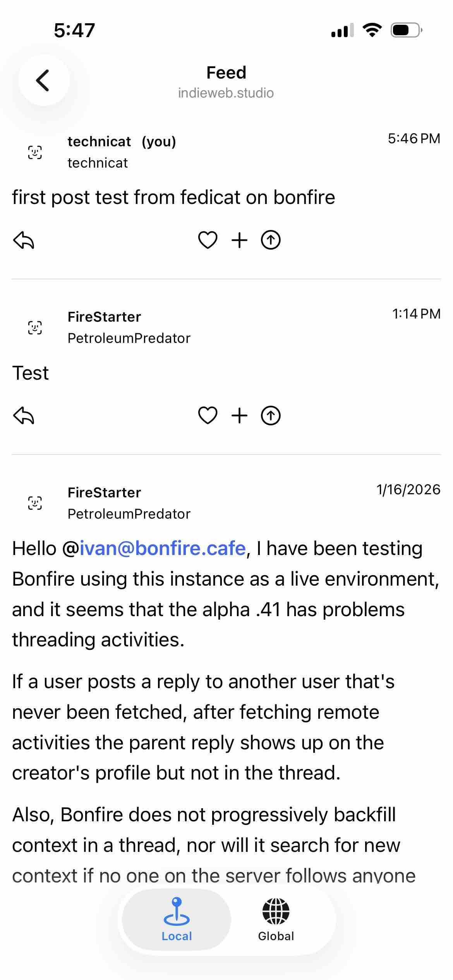This screenshot has height=980, width=453.
Task: Reply to FireStarter's Test post
Action: click(x=24, y=416)
